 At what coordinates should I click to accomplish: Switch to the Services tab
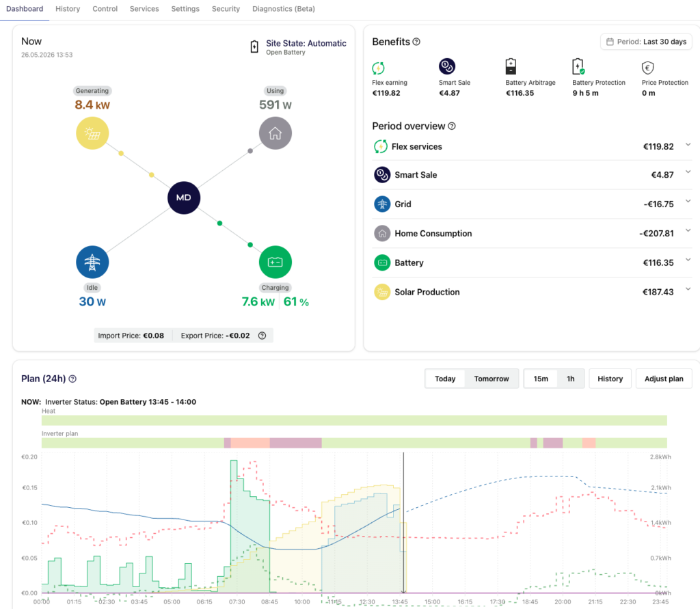(144, 9)
